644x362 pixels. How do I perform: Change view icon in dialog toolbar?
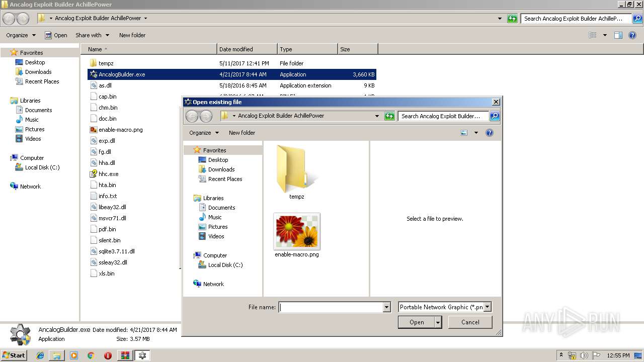click(464, 133)
